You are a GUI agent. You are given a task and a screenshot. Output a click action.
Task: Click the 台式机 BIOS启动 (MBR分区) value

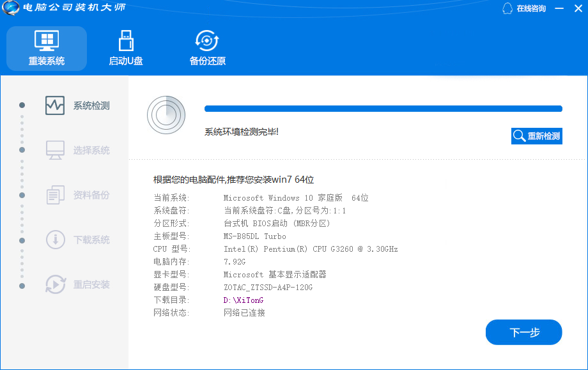(x=277, y=224)
